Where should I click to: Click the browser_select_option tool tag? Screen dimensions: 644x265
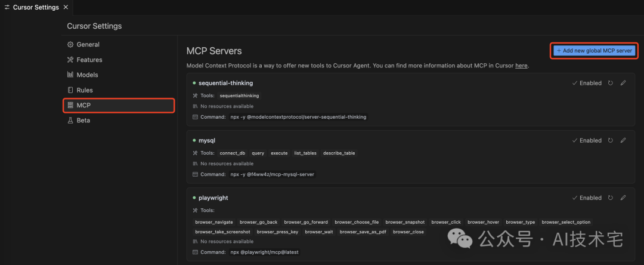click(x=566, y=222)
